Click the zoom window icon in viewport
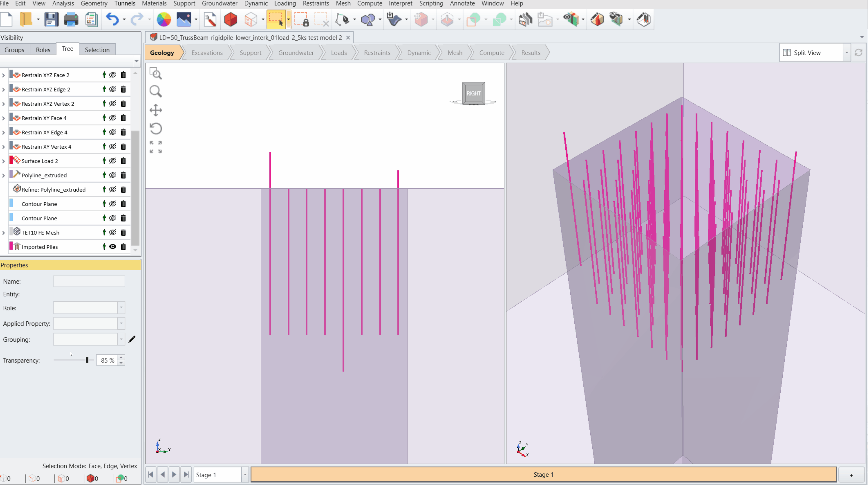 pos(156,73)
